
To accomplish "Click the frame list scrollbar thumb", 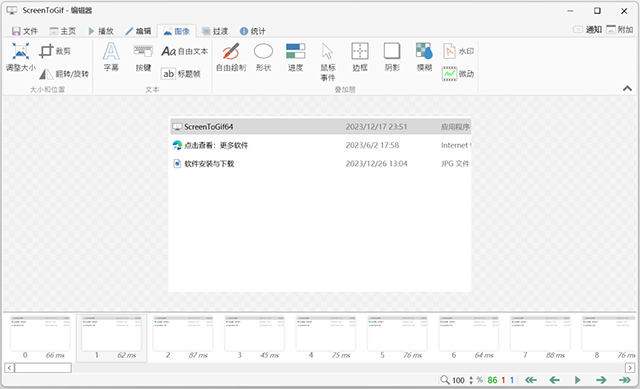I will (x=43, y=368).
